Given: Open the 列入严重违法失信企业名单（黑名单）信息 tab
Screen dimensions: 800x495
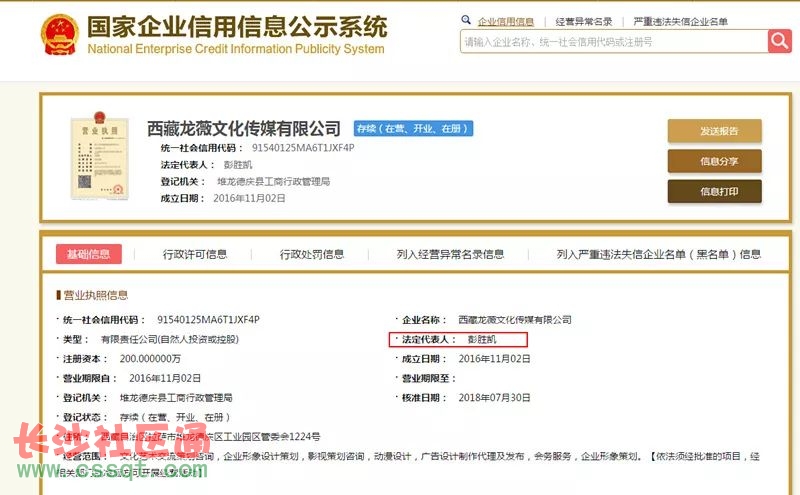Looking at the screenshot, I should point(659,254).
